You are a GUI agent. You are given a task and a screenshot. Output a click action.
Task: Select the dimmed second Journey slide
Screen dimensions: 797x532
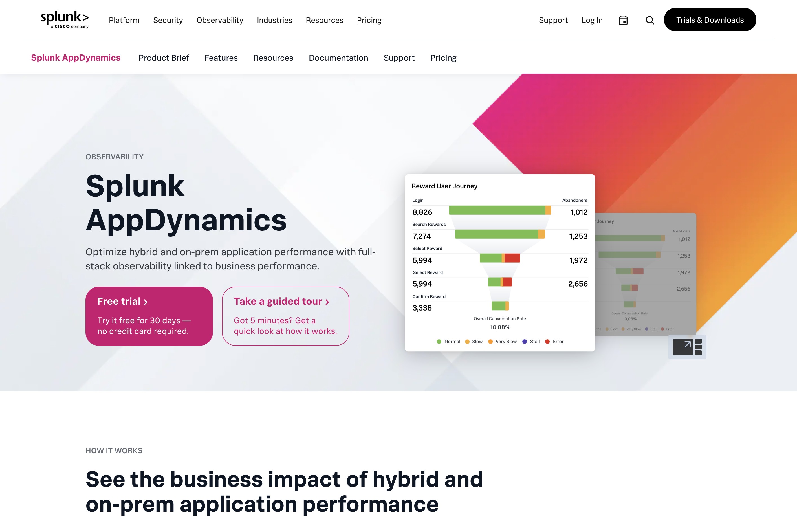(x=646, y=274)
